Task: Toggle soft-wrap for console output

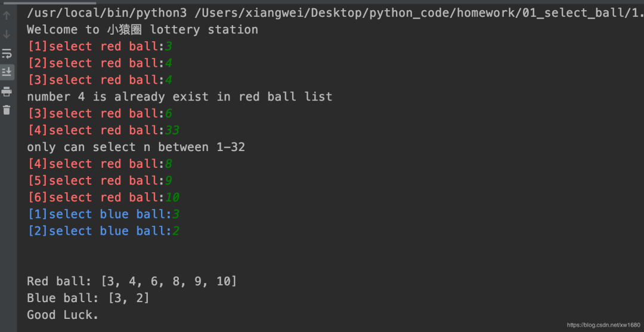Action: (x=7, y=53)
